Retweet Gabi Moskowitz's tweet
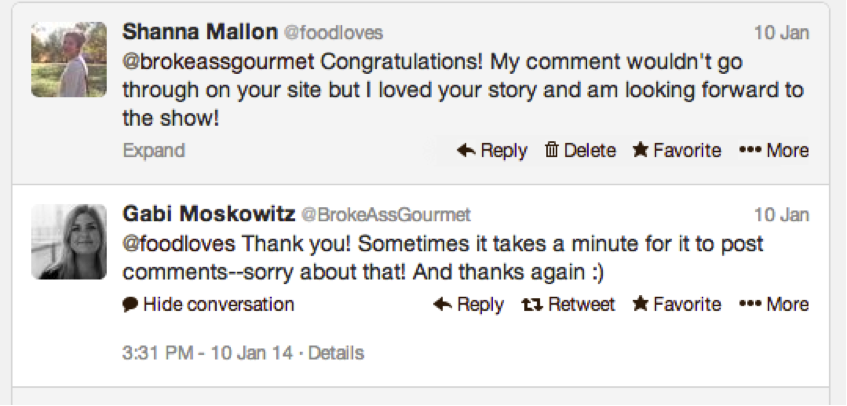 tap(568, 304)
